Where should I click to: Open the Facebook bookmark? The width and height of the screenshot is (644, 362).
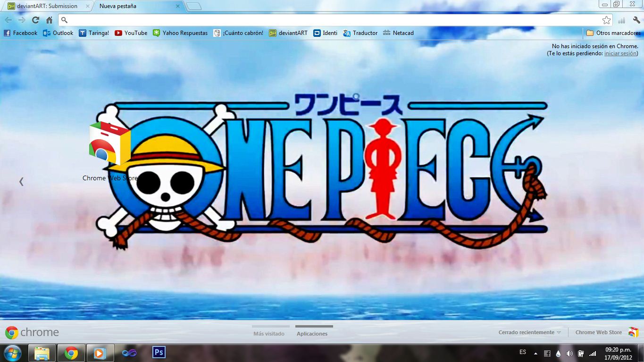pyautogui.click(x=20, y=33)
